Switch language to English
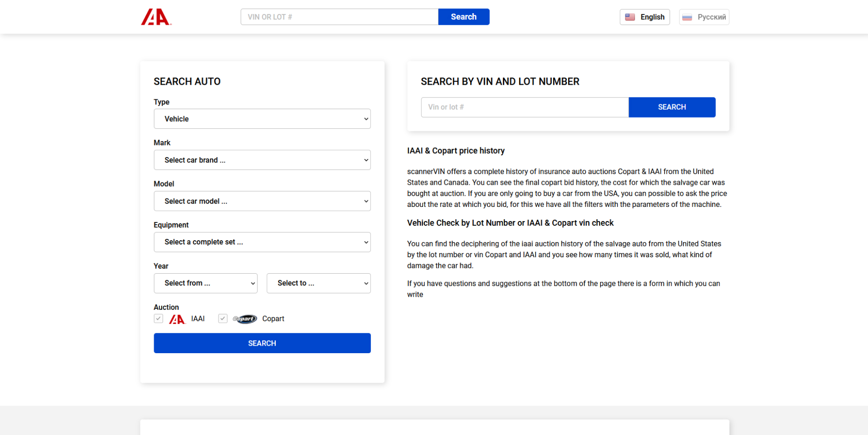 [645, 17]
